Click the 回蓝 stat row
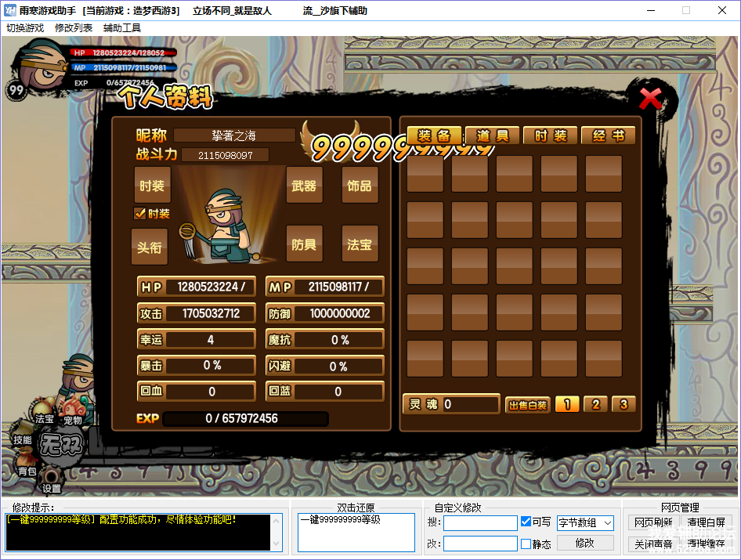This screenshot has width=741, height=560. tap(325, 392)
